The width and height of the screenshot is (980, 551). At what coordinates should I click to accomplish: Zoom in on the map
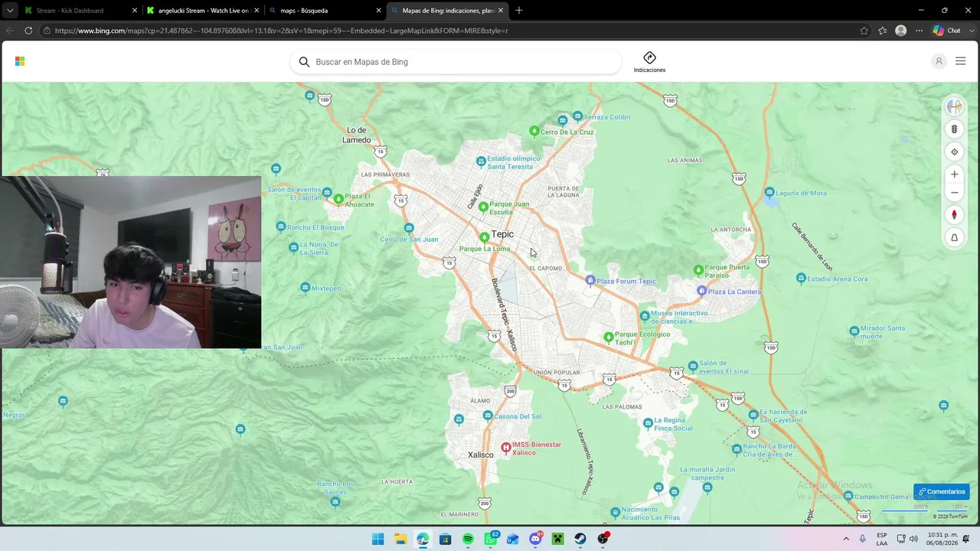pyautogui.click(x=954, y=174)
